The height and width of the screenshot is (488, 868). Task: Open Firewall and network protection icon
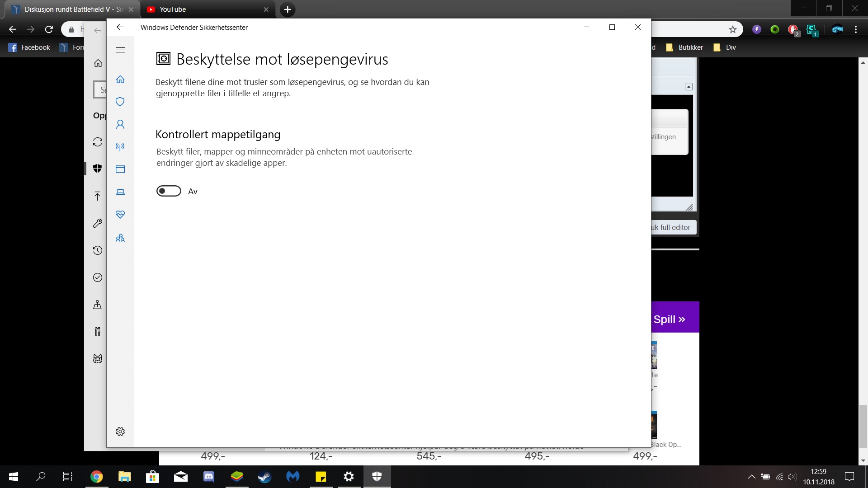[120, 146]
